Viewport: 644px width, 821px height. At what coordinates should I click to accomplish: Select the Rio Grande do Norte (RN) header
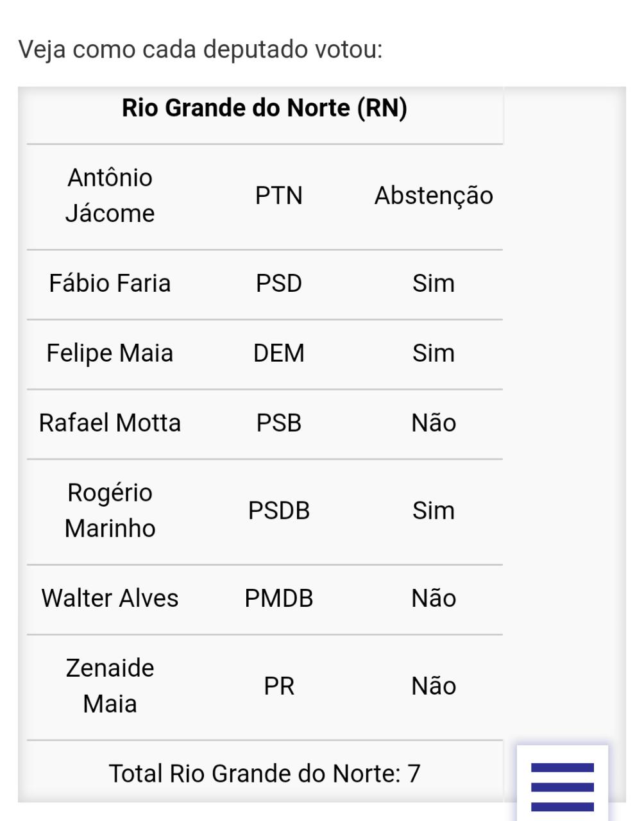pos(264,108)
